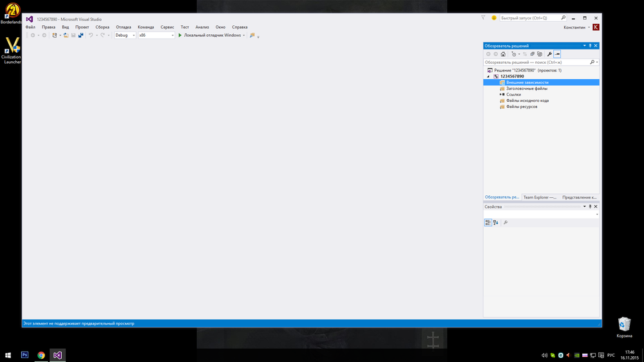
Task: Click the Find in Files toolbar icon
Action: tap(252, 35)
